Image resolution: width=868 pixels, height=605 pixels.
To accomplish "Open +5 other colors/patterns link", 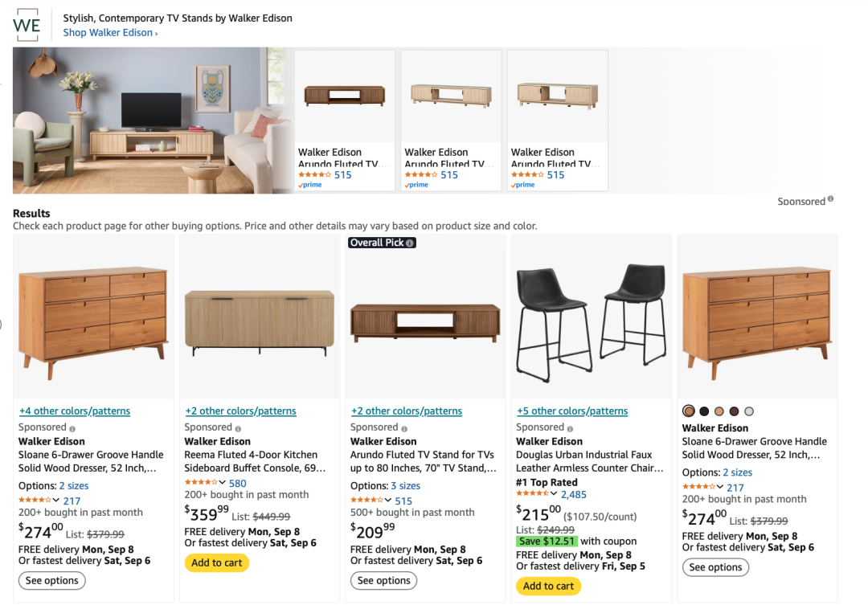I will 572,411.
